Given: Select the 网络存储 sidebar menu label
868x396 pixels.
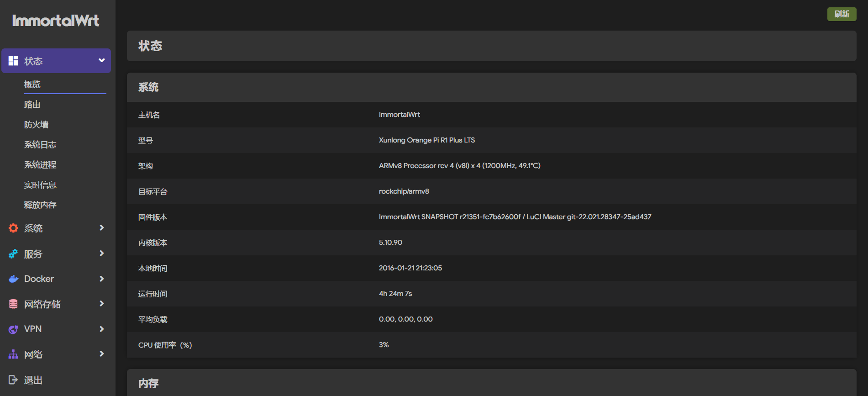Looking at the screenshot, I should pyautogui.click(x=42, y=304).
